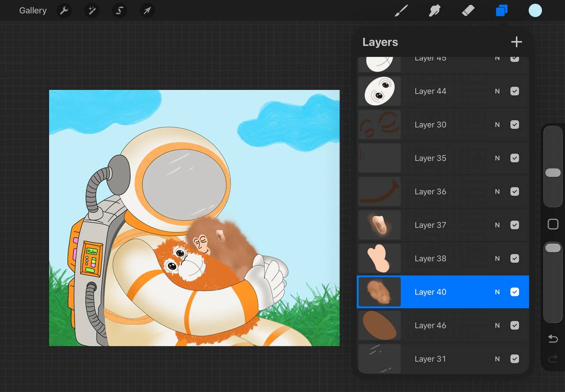Open blend mode N for Layer 38

tap(497, 258)
